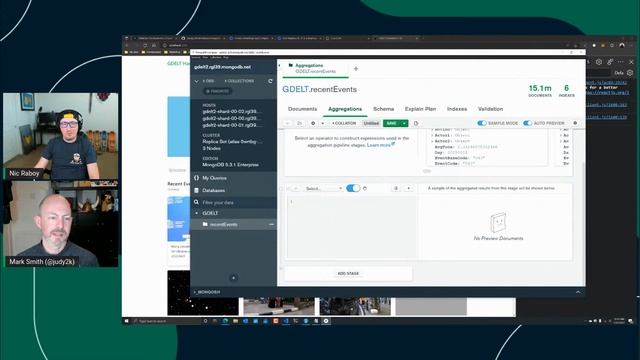Viewport: 640px width, 360px height.
Task: Expand the MongoSH shell panel chevron
Action: pos(578,292)
